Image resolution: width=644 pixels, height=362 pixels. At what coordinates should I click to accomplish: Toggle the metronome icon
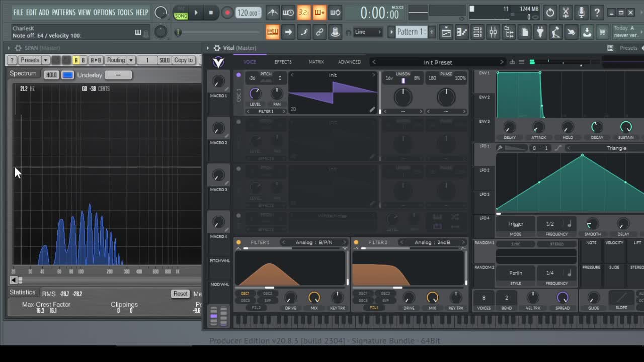(x=272, y=13)
